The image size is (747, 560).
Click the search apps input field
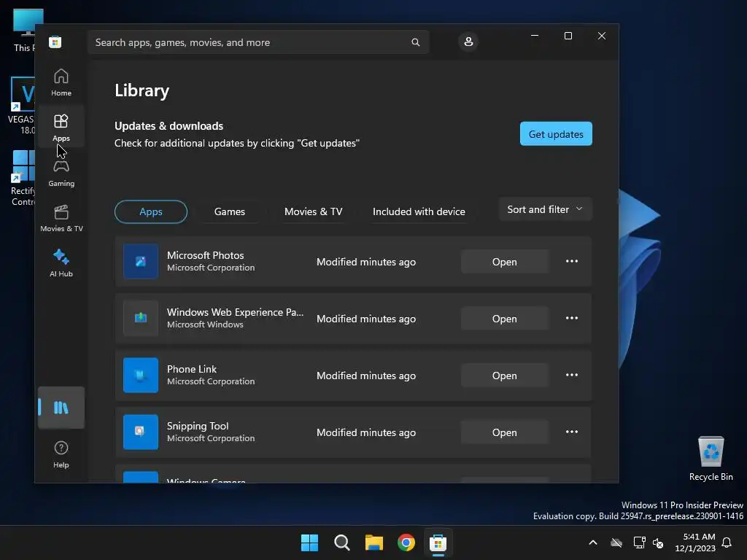point(258,42)
